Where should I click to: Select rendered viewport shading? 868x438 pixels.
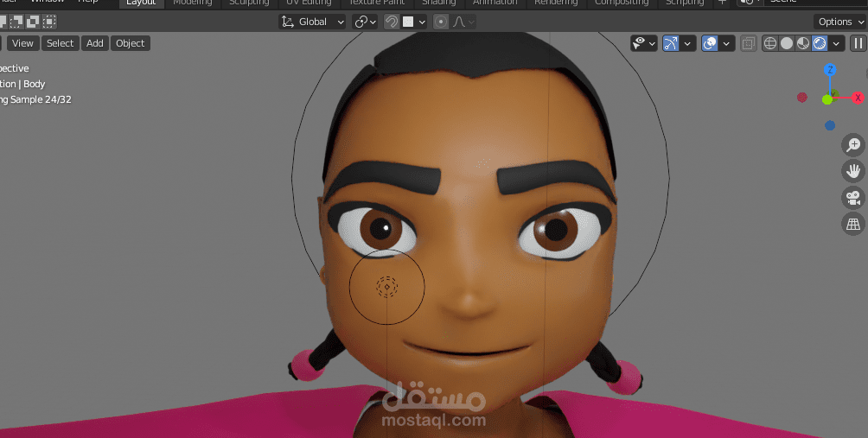coord(820,43)
